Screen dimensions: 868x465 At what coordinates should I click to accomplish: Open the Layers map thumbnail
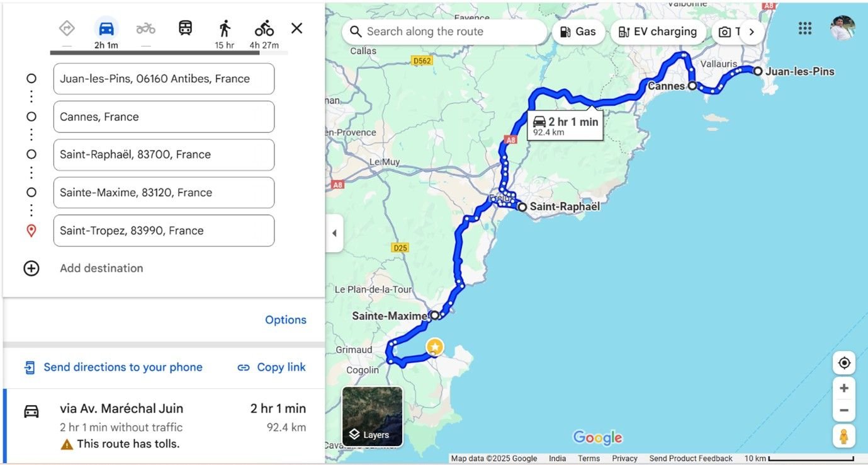pos(373,416)
